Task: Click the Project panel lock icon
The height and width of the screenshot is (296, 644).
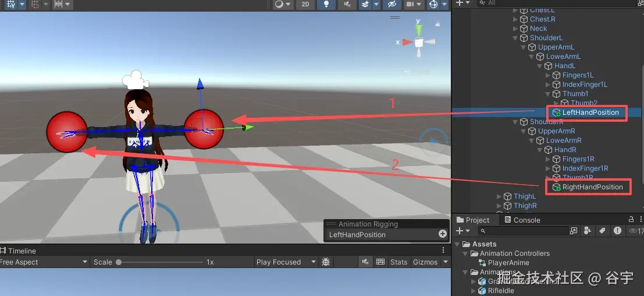Action: click(631, 219)
